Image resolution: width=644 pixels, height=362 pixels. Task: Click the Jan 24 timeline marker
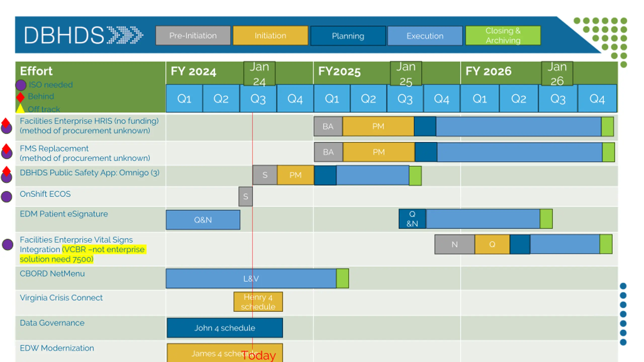click(x=259, y=74)
